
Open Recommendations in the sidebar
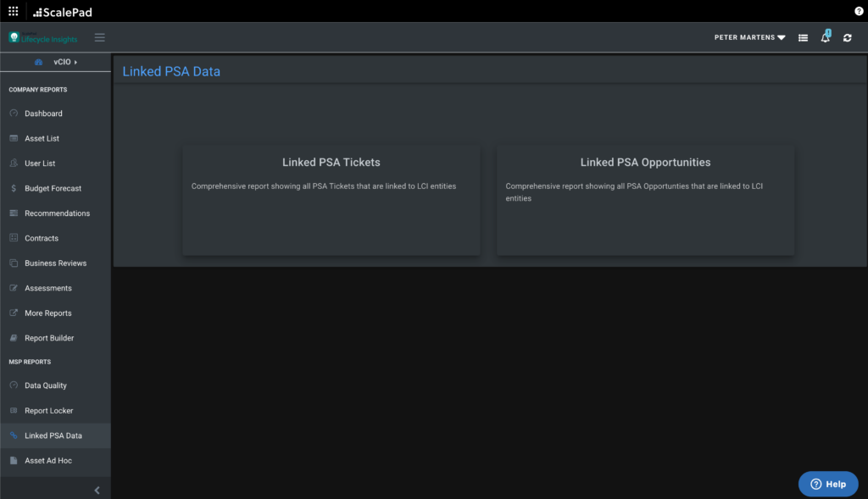pos(55,213)
